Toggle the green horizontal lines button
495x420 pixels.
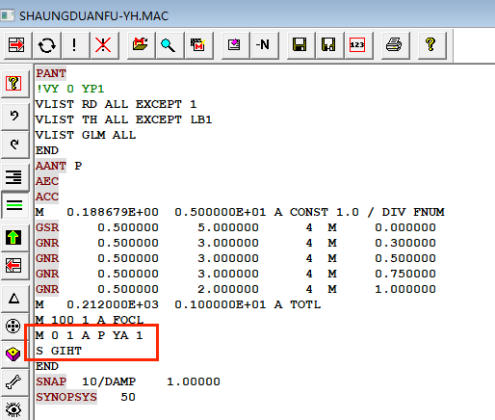14,205
